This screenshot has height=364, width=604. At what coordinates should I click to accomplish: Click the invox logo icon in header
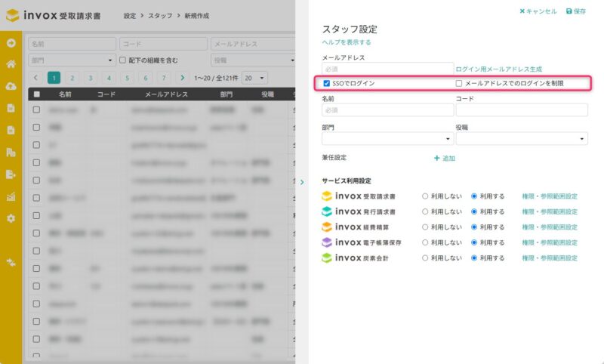pos(12,15)
